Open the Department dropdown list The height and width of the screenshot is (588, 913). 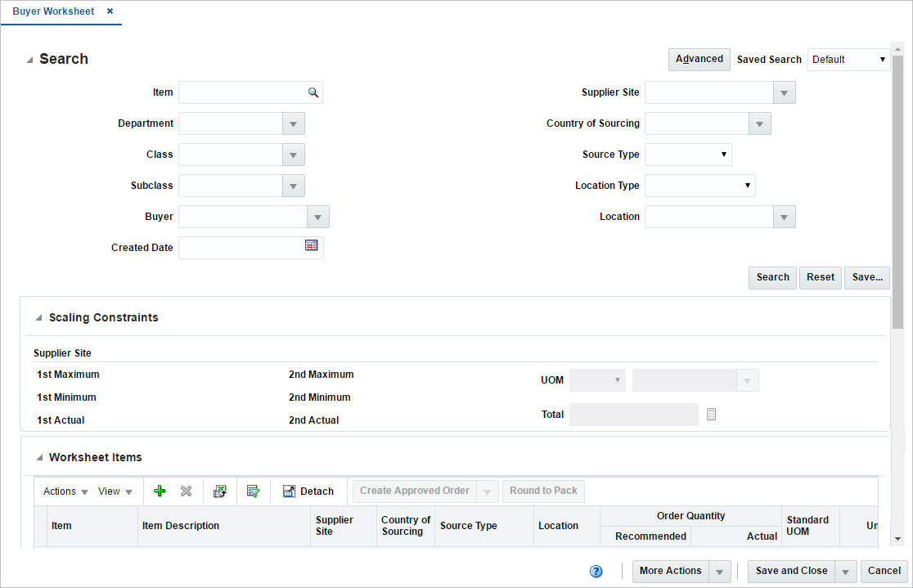click(293, 123)
